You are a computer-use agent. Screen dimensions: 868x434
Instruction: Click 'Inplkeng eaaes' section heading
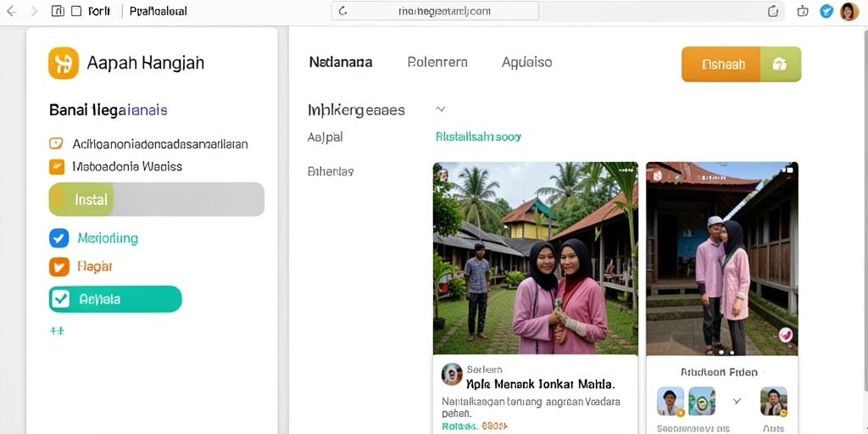[x=357, y=110]
